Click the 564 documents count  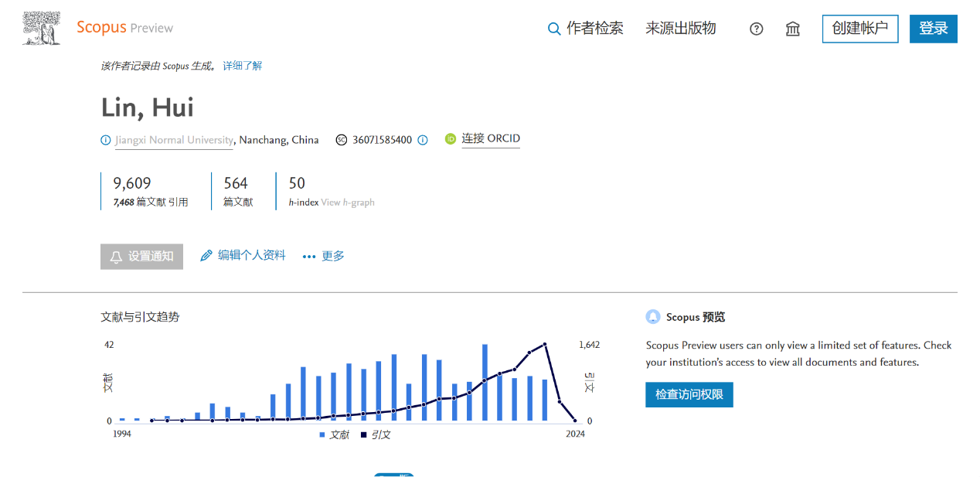pos(236,183)
